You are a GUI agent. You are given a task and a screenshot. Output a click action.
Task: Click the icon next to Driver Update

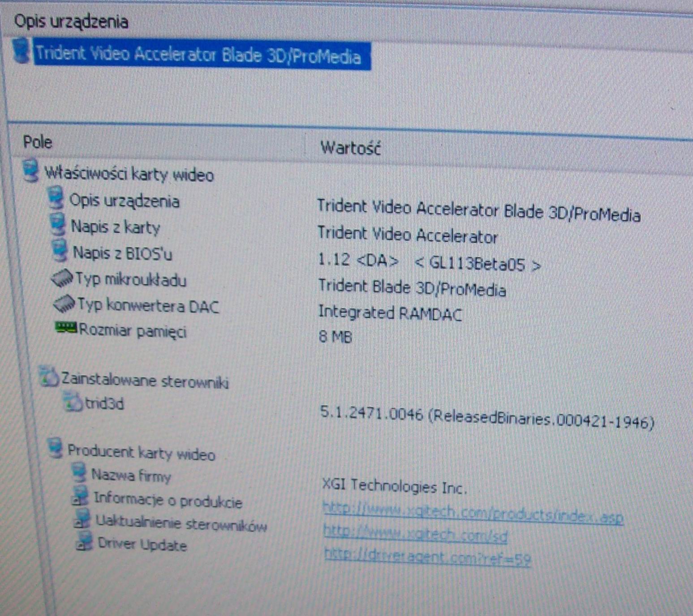[x=84, y=541]
